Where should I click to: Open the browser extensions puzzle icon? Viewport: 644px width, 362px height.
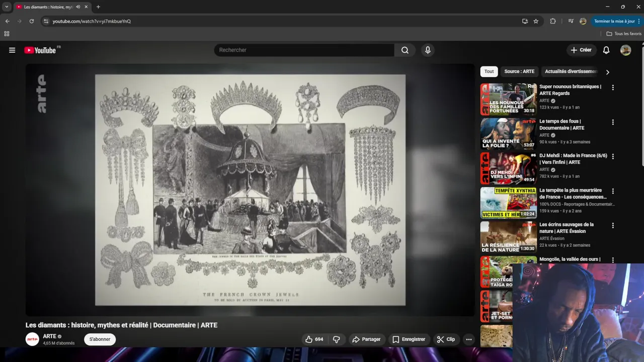click(553, 21)
